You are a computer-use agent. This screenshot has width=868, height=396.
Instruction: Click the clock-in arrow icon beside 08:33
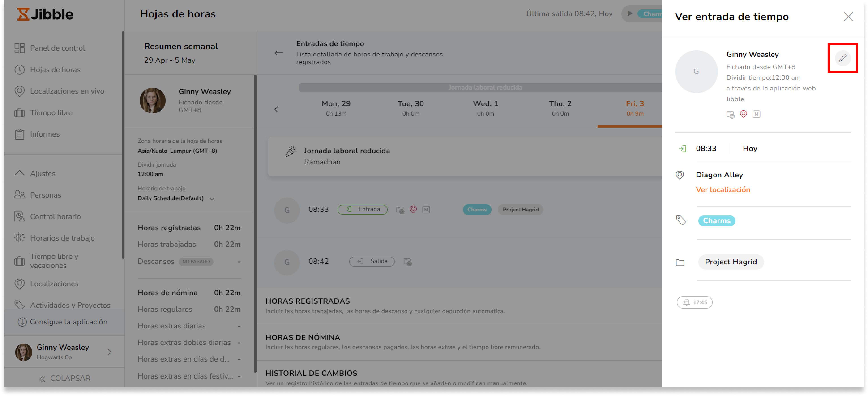682,148
